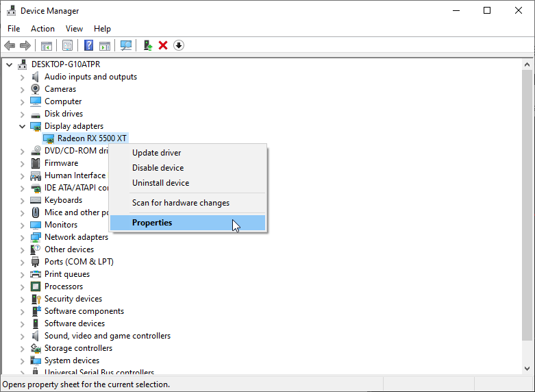
Task: Click the Processors category icon
Action: [36, 286]
